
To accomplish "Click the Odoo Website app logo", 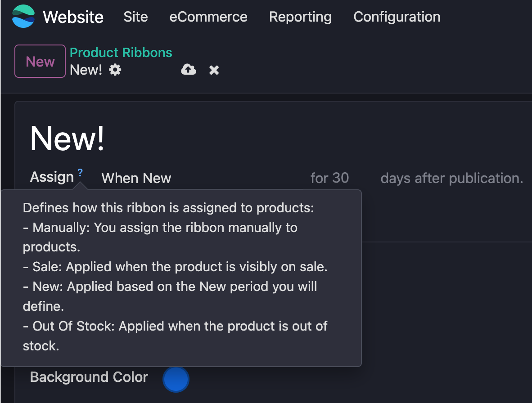I will (x=23, y=17).
